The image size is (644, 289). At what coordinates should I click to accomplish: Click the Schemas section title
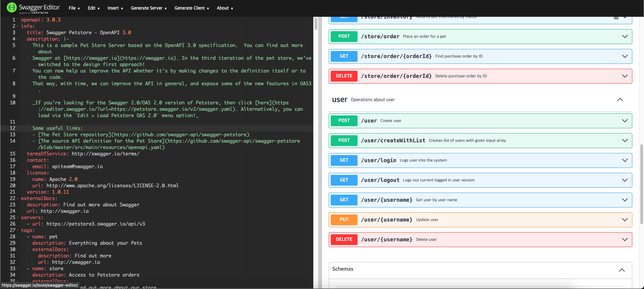342,269
